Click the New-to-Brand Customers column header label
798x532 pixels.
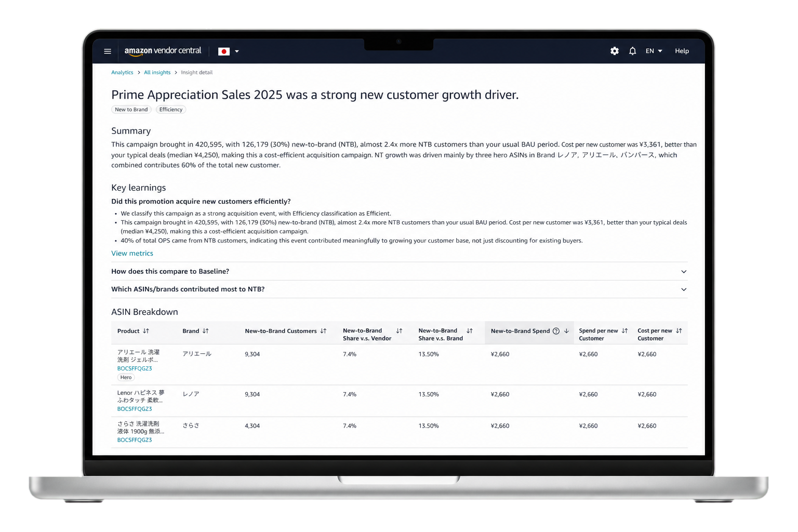281,331
